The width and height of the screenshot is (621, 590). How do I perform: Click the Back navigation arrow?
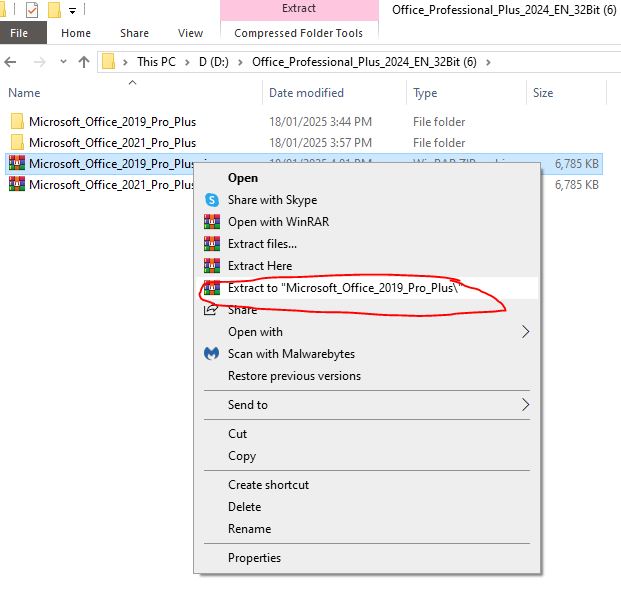(x=10, y=62)
